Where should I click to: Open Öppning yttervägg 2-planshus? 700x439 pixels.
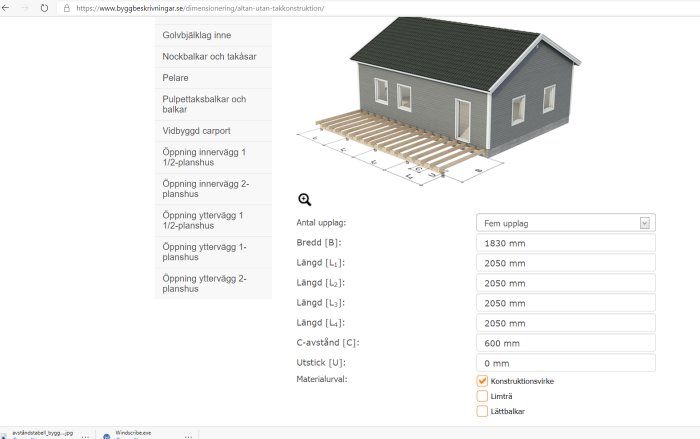point(213,284)
